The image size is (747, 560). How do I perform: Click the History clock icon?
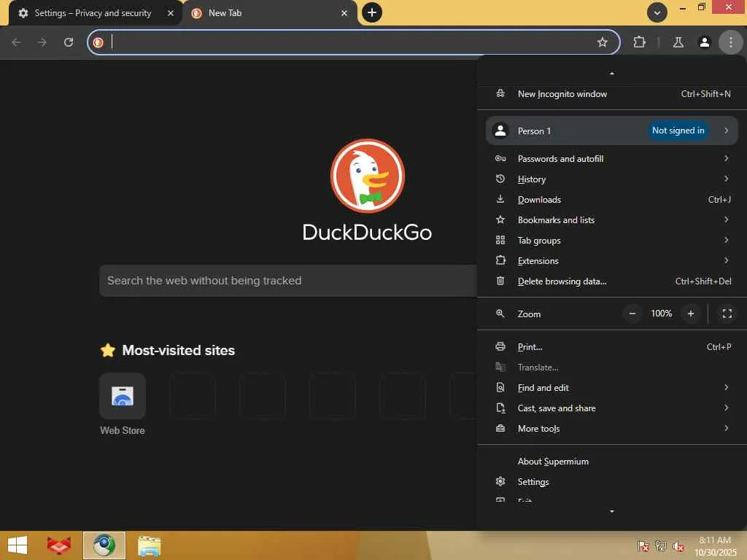[x=500, y=179]
